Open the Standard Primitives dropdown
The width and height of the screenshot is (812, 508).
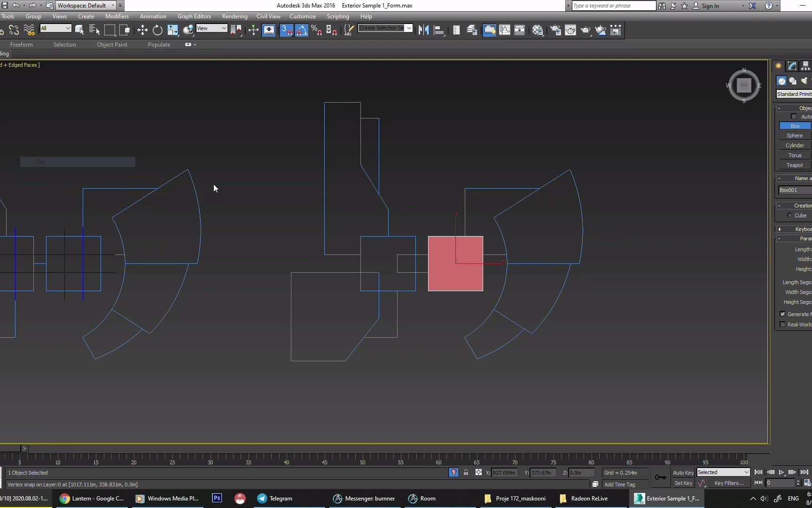click(x=793, y=94)
